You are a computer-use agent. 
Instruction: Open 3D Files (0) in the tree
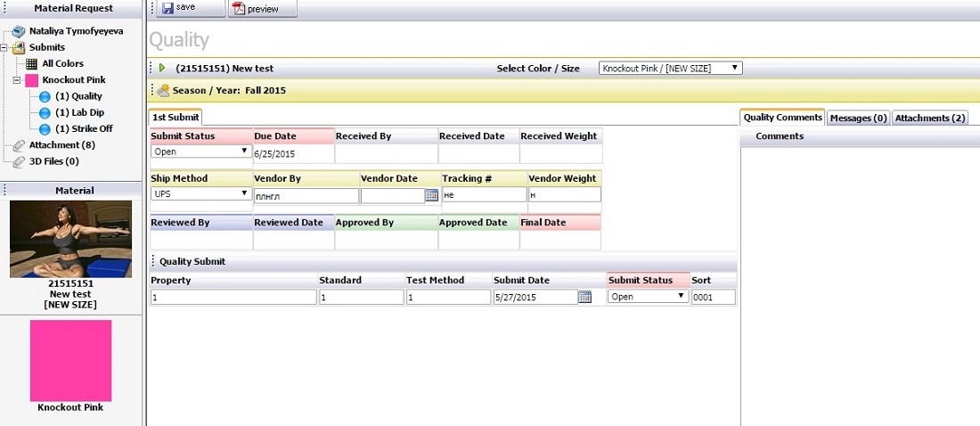(x=53, y=161)
